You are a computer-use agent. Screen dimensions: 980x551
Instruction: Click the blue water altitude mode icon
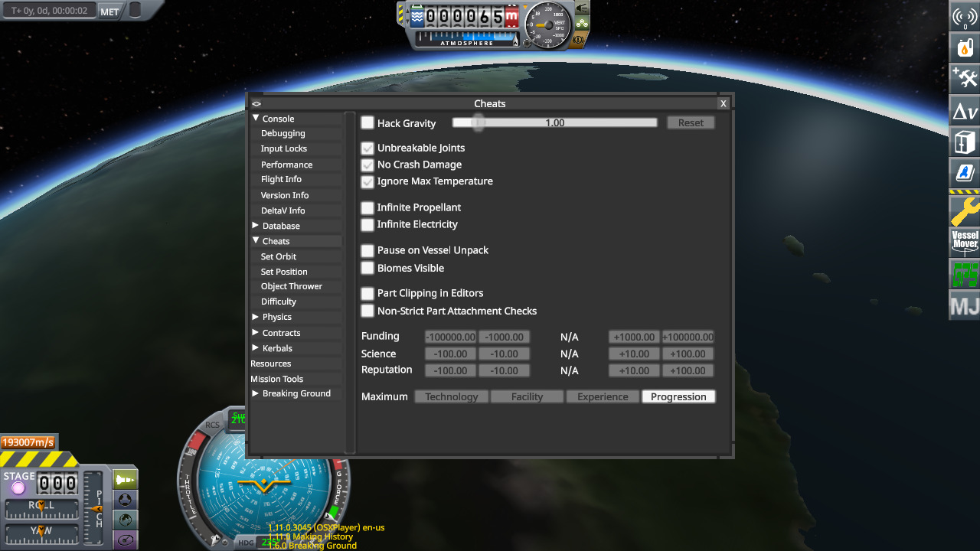(417, 17)
